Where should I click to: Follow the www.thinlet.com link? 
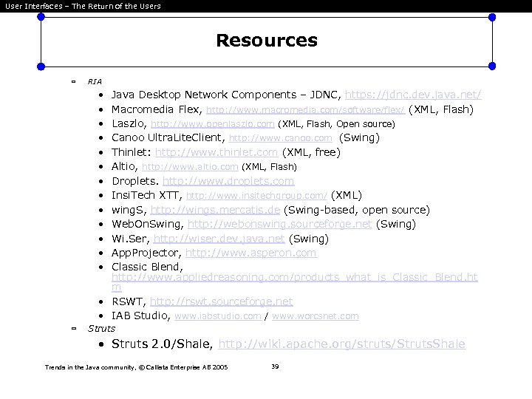coord(216,152)
